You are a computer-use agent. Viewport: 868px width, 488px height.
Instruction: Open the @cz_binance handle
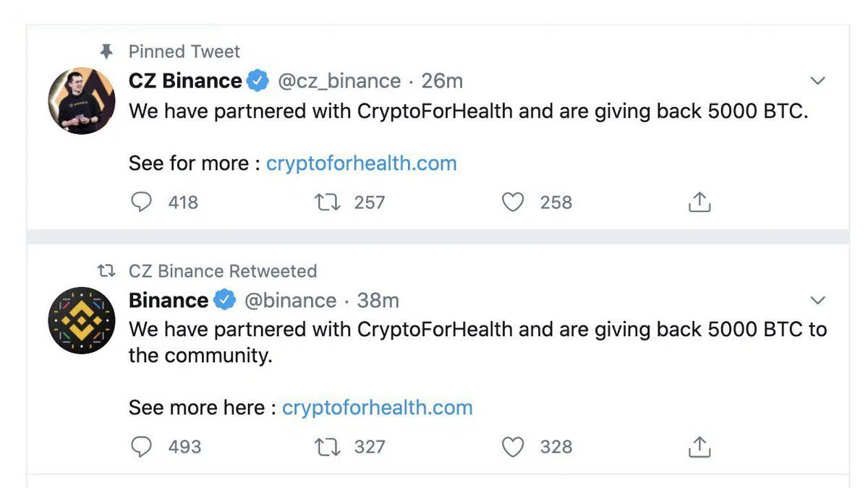(x=339, y=81)
